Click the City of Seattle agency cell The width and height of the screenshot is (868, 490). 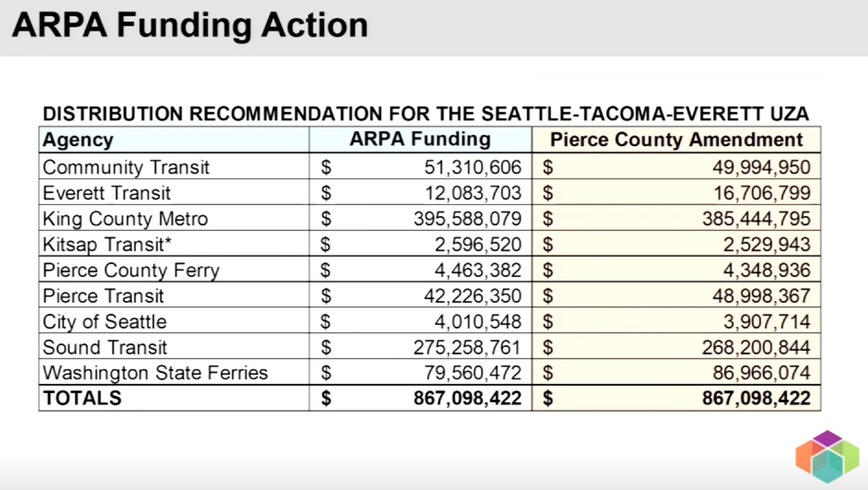point(105,322)
